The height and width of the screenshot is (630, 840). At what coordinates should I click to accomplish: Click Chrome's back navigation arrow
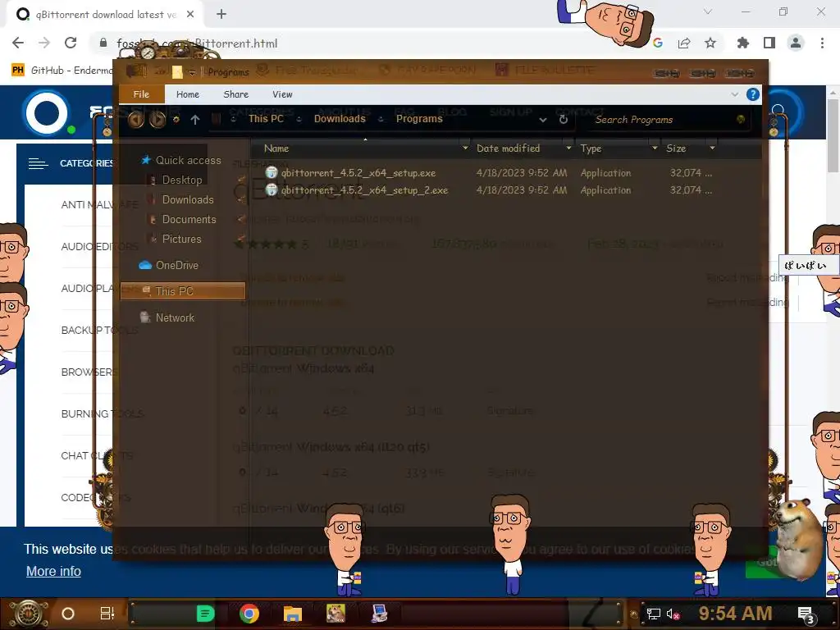[x=18, y=43]
